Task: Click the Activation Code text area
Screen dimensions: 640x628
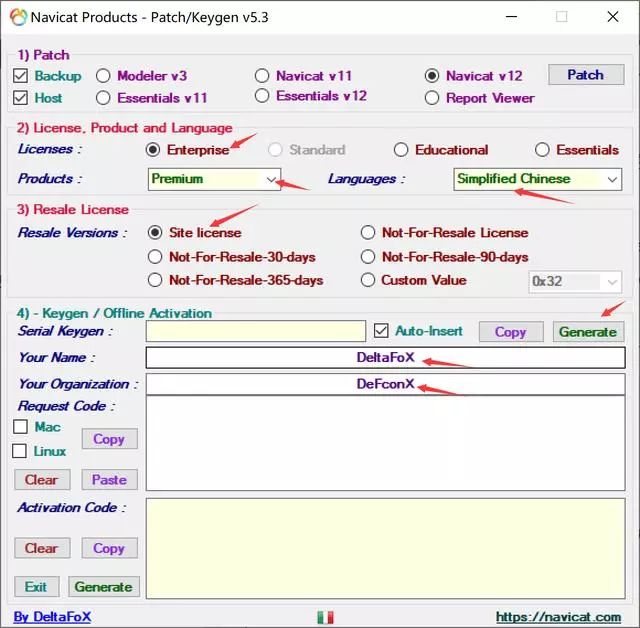Action: tap(385, 548)
